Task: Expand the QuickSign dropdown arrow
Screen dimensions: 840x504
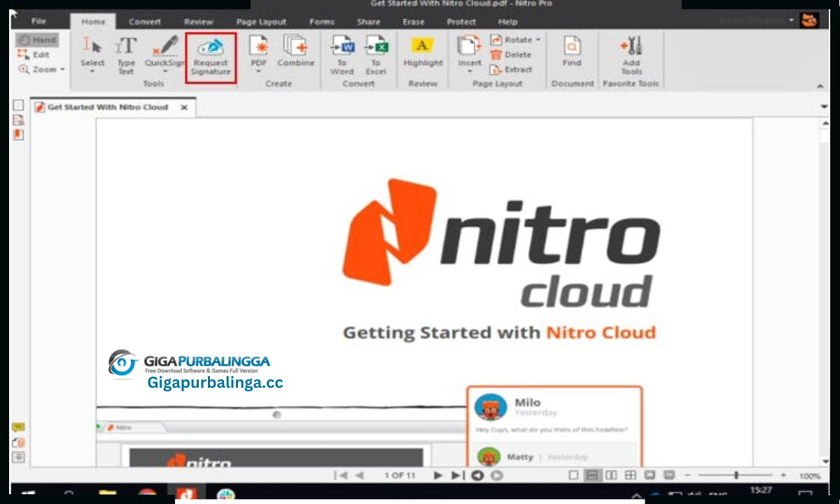Action: 165,71
